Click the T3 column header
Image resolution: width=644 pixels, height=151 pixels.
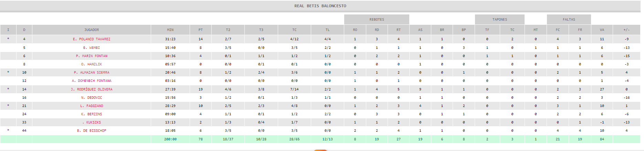click(261, 30)
